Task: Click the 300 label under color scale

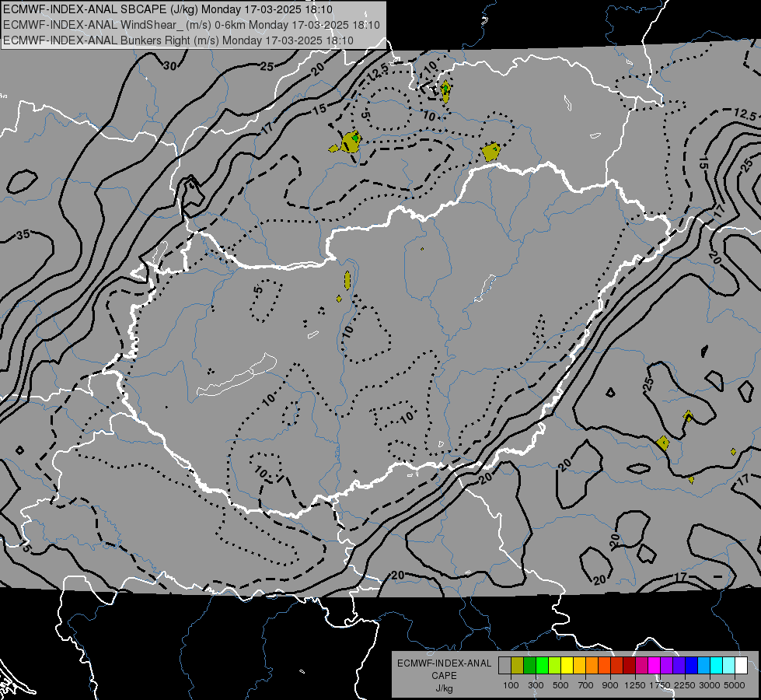Action: tap(536, 685)
